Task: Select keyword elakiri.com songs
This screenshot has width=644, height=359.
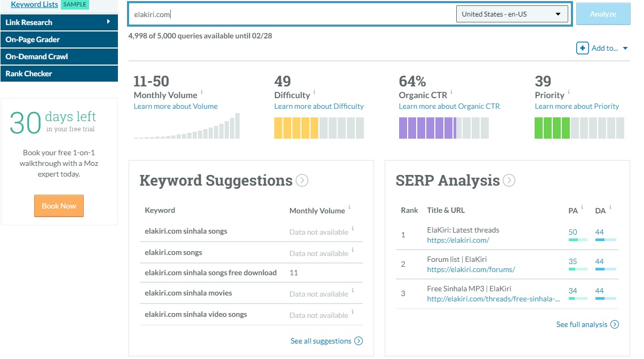Action: point(173,252)
